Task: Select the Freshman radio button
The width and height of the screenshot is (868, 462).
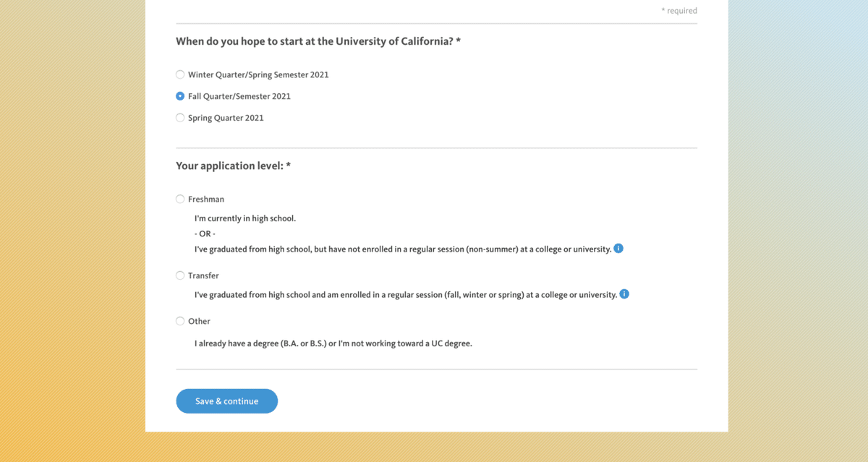Action: coord(180,199)
